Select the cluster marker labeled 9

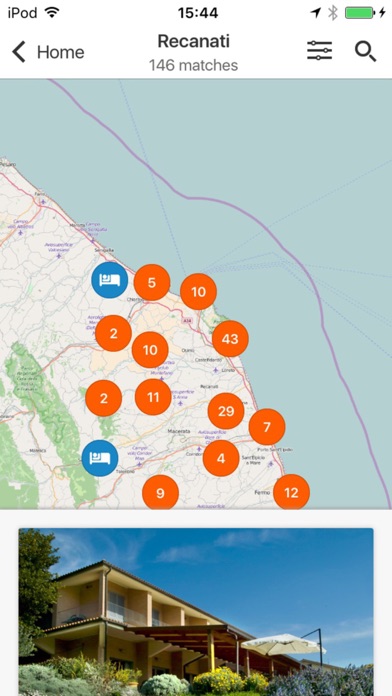coord(160,492)
